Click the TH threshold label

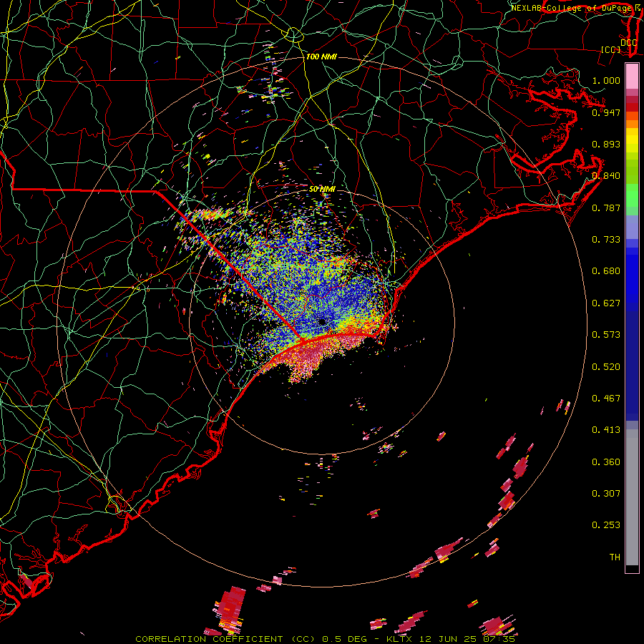pos(615,557)
